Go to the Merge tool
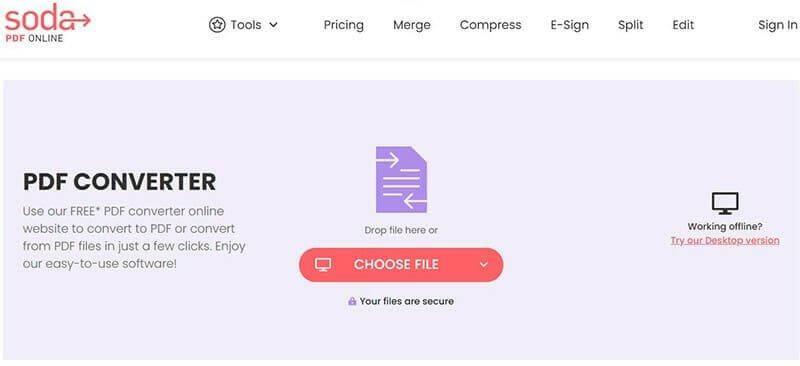Screen dimensions: 800x366 click(x=412, y=25)
